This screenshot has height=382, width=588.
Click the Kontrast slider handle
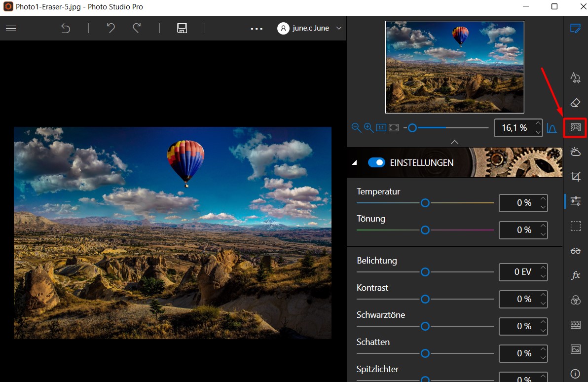pos(425,299)
